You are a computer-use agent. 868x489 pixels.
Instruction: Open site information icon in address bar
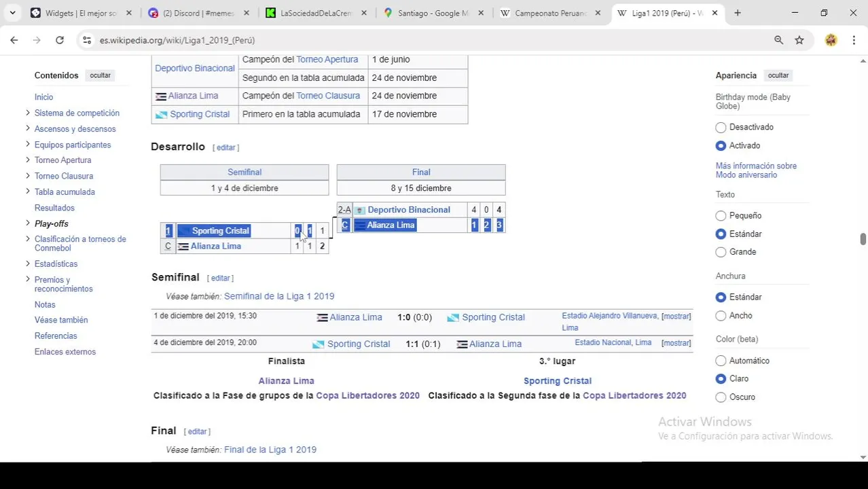pos(87,40)
